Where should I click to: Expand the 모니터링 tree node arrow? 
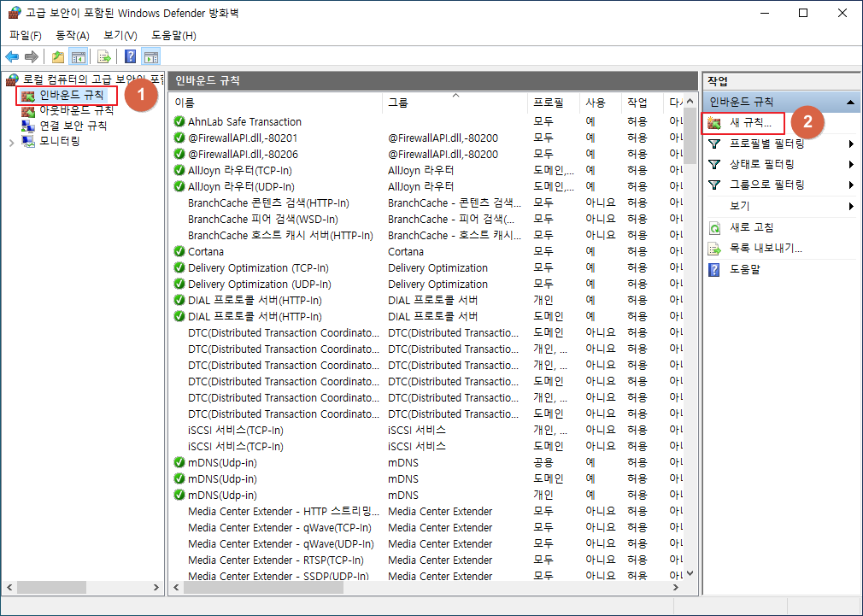12,143
